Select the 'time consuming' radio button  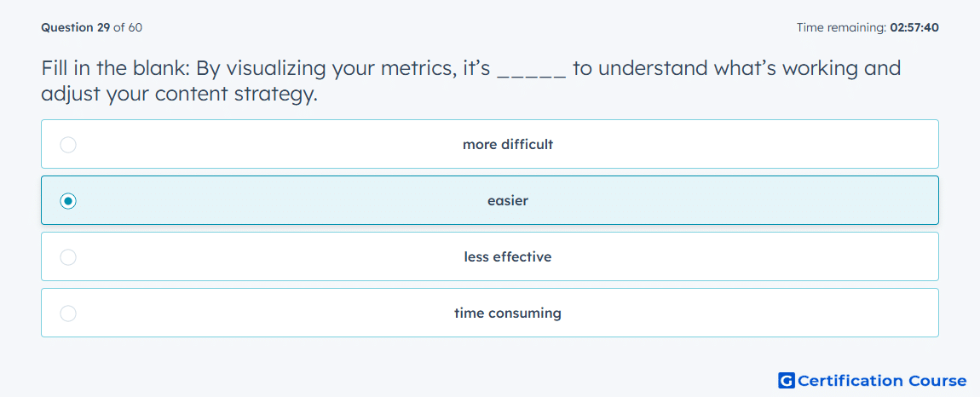tap(68, 314)
